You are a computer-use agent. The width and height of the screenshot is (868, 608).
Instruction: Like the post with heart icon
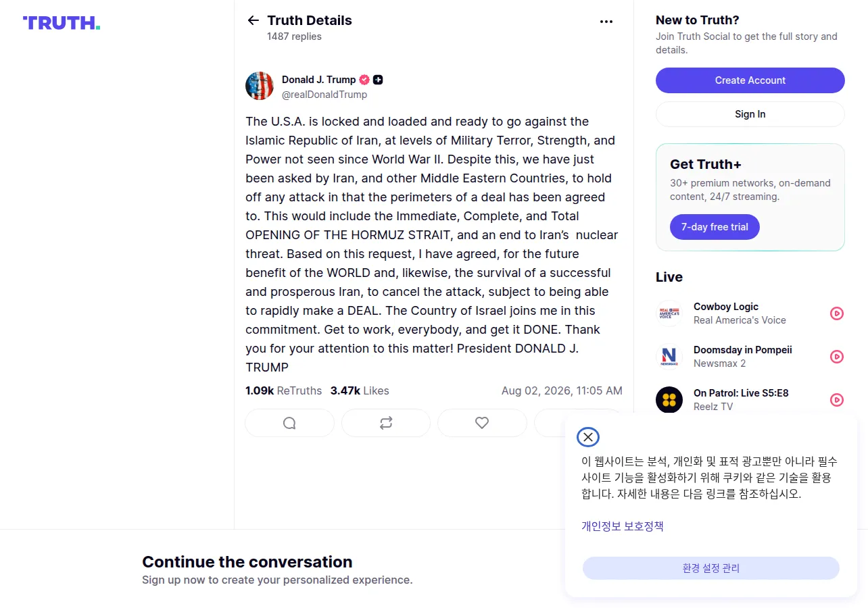(482, 423)
